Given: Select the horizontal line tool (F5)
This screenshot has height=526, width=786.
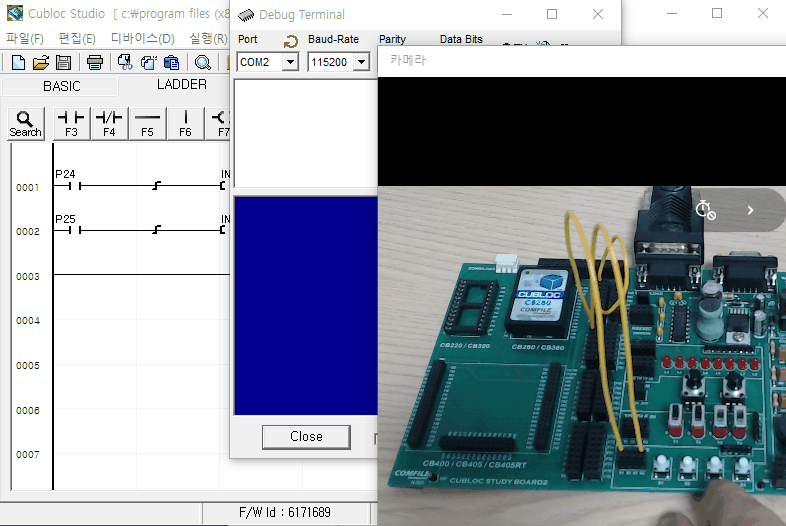Looking at the screenshot, I should point(147,123).
